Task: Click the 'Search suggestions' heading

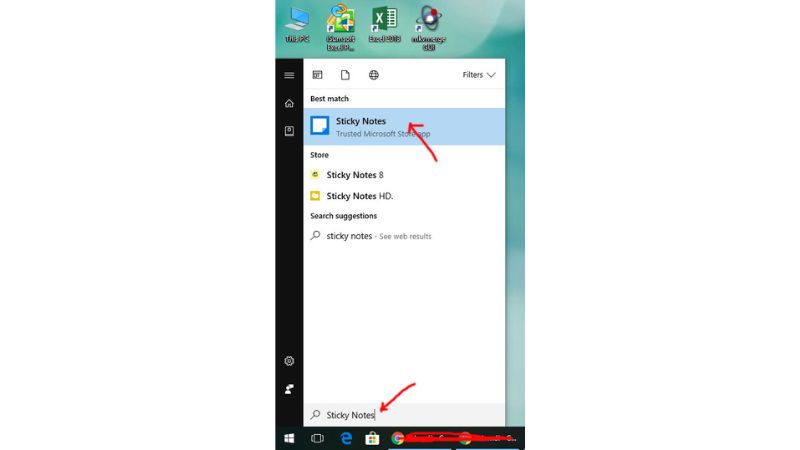Action: click(x=344, y=216)
